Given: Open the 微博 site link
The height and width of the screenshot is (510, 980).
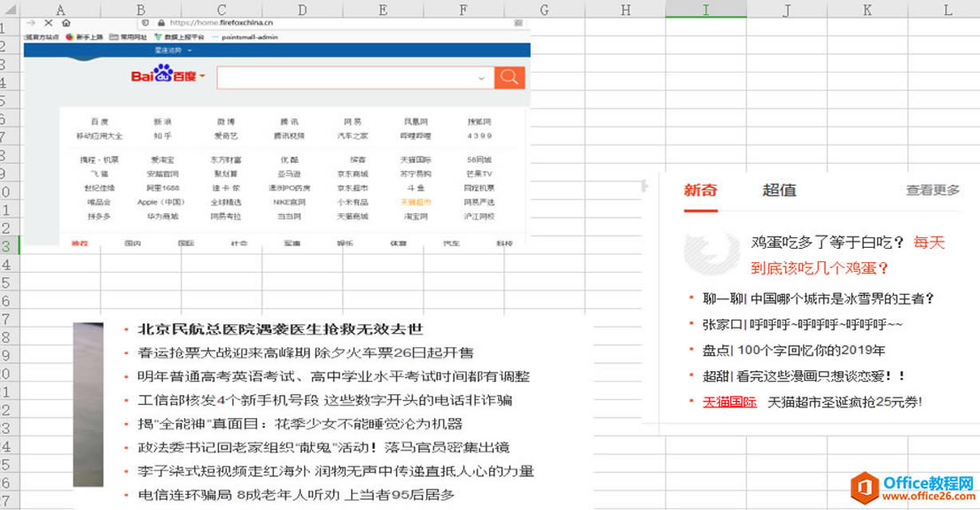Looking at the screenshot, I should click(226, 121).
